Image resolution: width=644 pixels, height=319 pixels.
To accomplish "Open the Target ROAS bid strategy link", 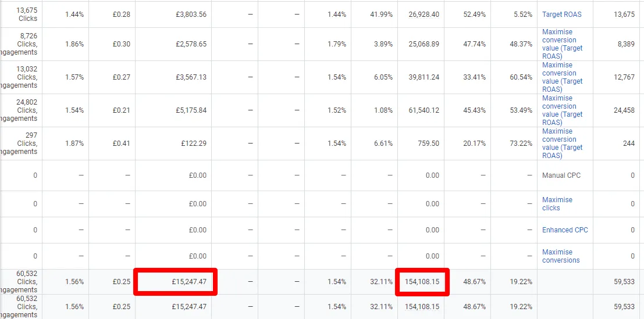I will (561, 15).
